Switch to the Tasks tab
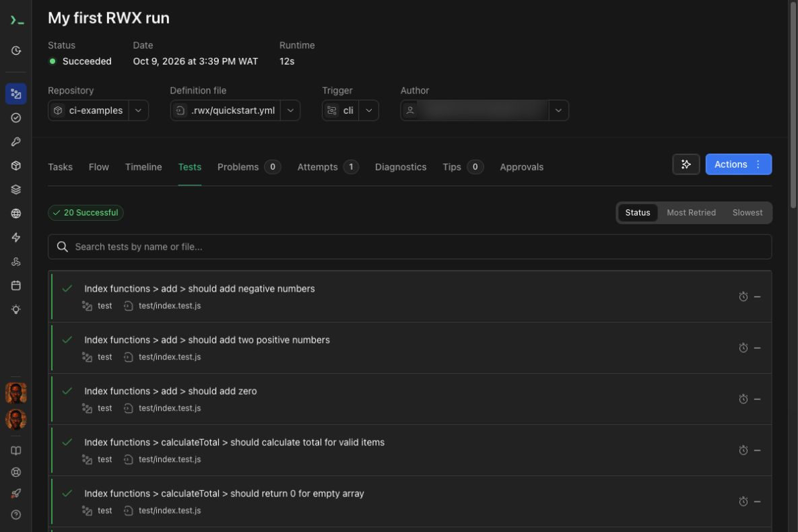798x532 pixels. [60, 167]
